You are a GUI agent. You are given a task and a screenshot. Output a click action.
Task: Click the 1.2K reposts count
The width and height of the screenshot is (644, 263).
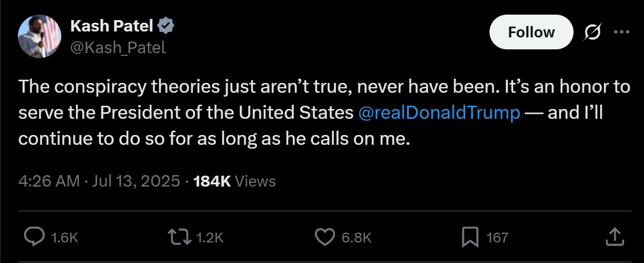click(210, 238)
